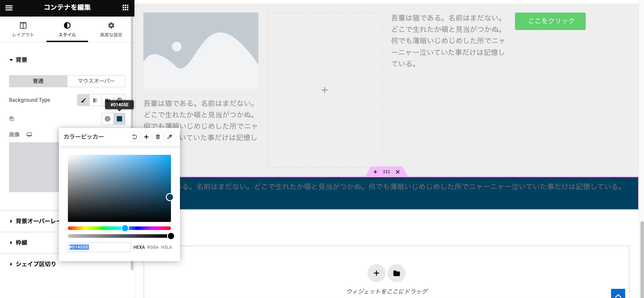
Task: Expand the 枠線 section
Action: tap(22, 242)
